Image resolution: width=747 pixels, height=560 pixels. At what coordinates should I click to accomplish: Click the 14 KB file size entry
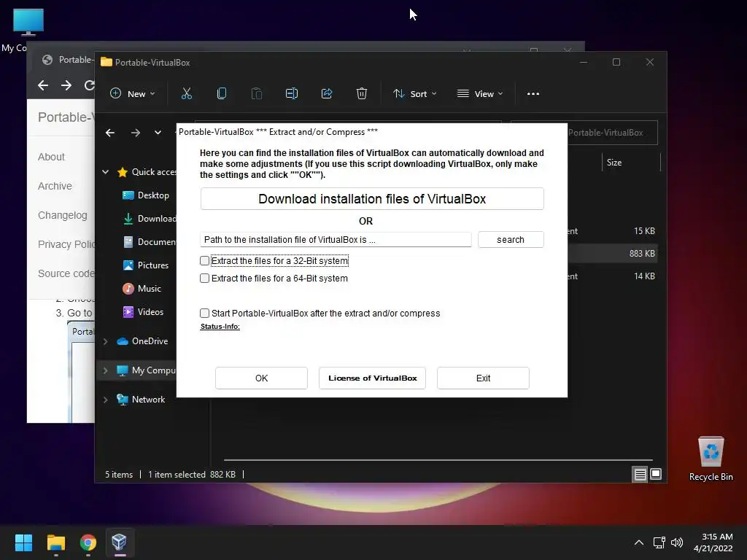tap(644, 276)
